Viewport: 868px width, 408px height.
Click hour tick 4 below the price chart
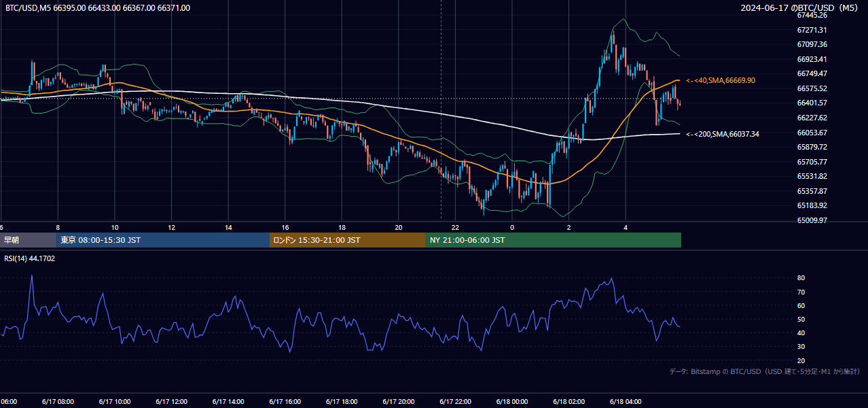point(626,227)
